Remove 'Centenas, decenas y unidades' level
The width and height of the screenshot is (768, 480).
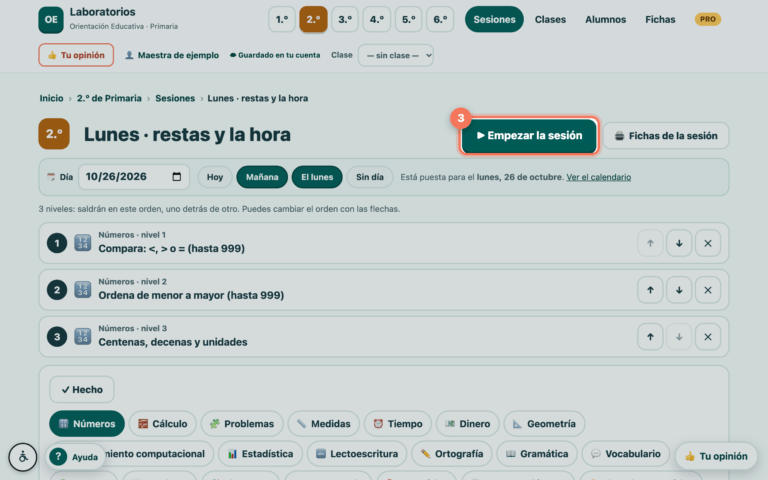tap(708, 337)
